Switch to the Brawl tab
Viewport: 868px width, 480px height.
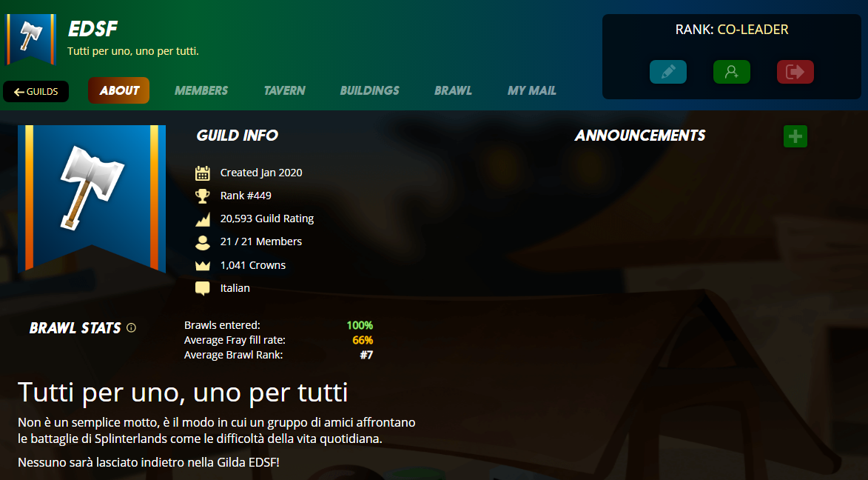pos(454,90)
